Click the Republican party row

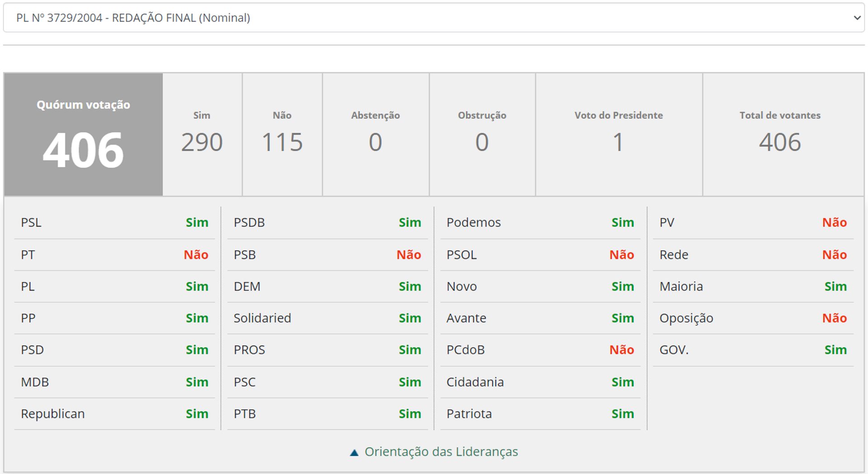[114, 414]
